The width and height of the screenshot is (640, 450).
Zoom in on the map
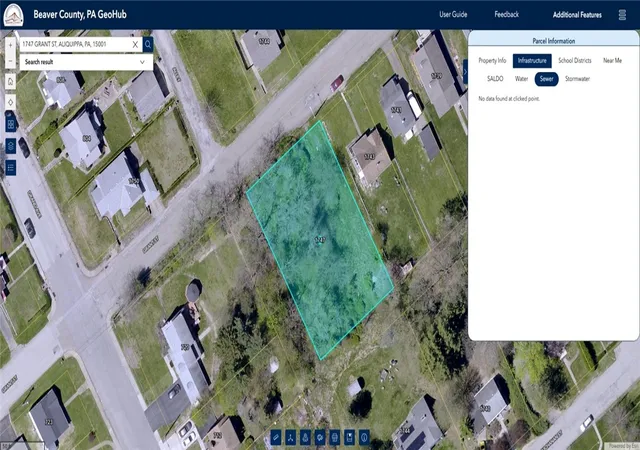[x=11, y=45]
